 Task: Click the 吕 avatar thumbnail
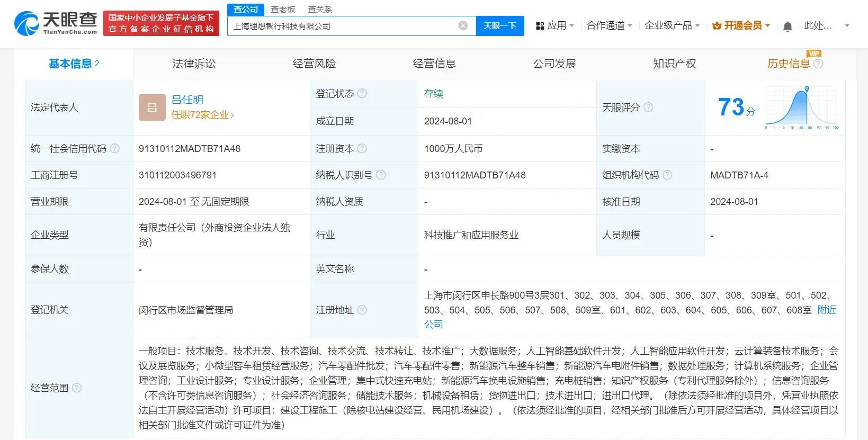pos(152,107)
